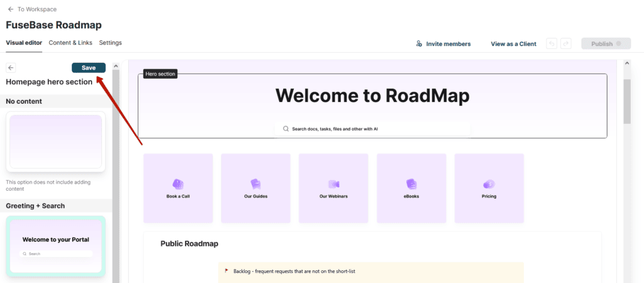
Task: Open the Book a Call card
Action: point(178,188)
